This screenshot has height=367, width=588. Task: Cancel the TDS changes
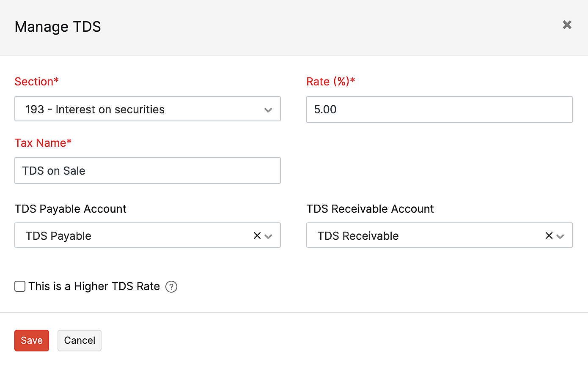click(x=79, y=340)
